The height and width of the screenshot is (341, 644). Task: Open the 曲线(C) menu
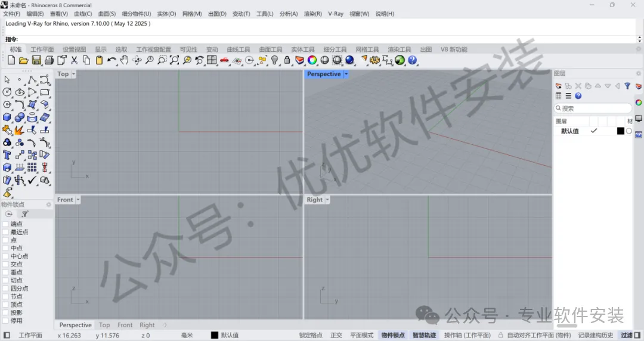pos(83,14)
